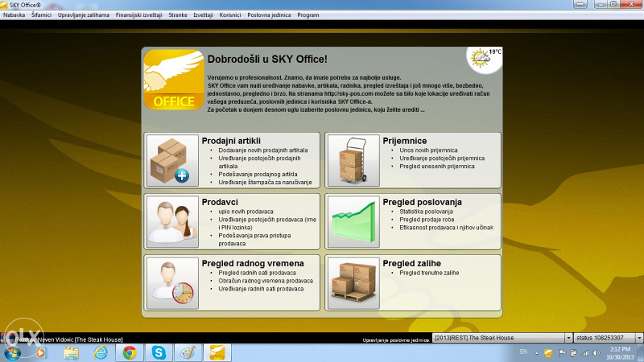Open the Stranke menu
The image size is (644, 362).
coord(178,15)
